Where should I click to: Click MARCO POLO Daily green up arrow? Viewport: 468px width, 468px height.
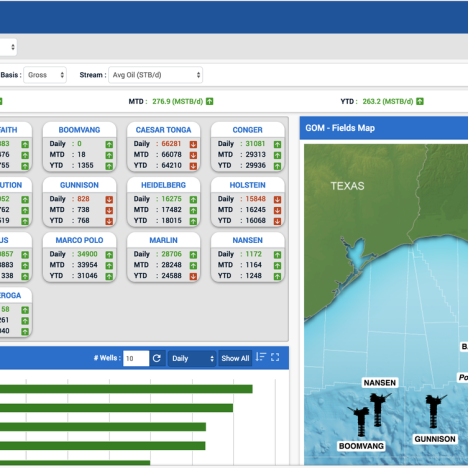(x=109, y=255)
